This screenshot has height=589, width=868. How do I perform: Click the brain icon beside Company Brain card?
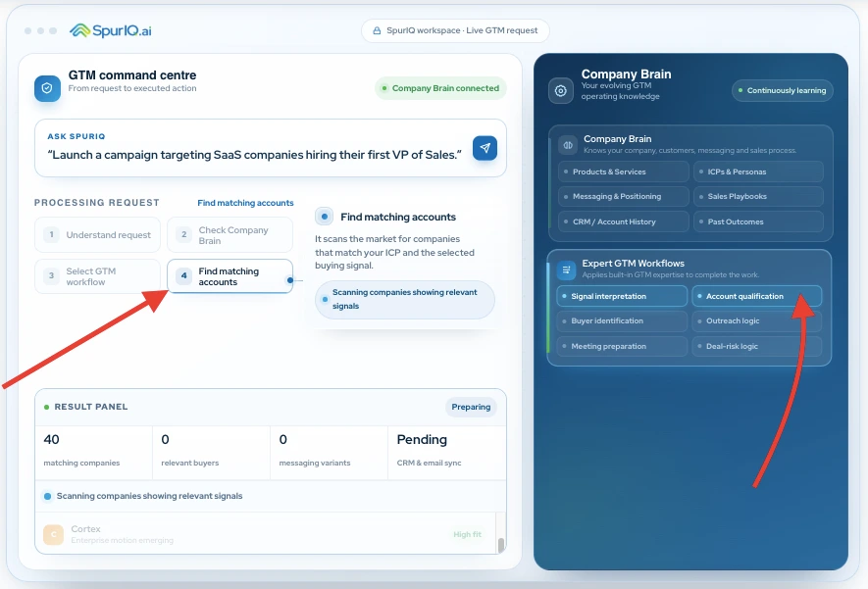coord(568,145)
